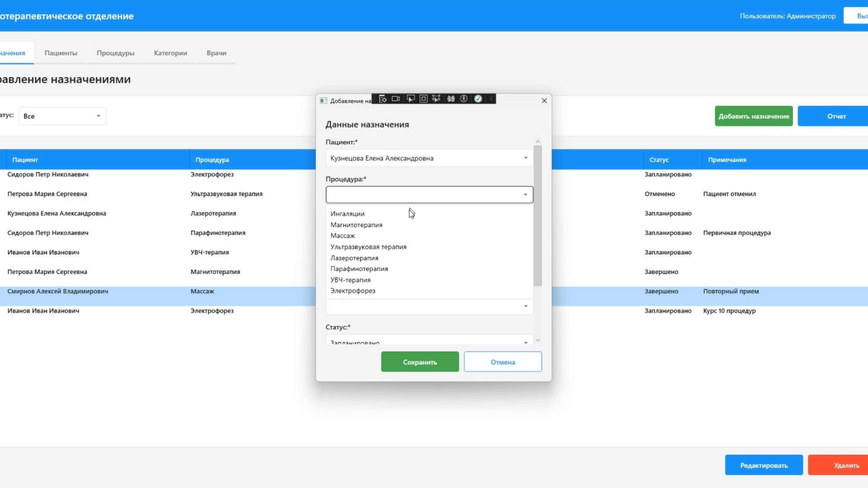Pick Электрофорез in dropdown list
The width and height of the screenshot is (868, 488).
tap(353, 291)
